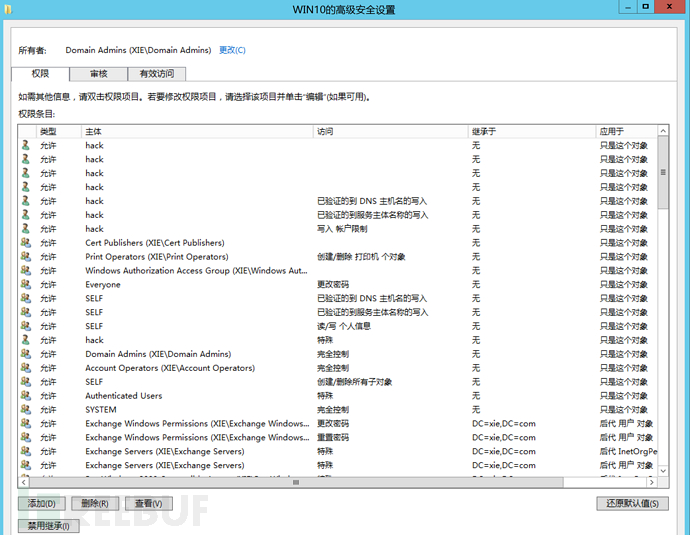This screenshot has height=535, width=690.
Task: Click the horizontal scrollbar left arrow
Action: coord(24,483)
